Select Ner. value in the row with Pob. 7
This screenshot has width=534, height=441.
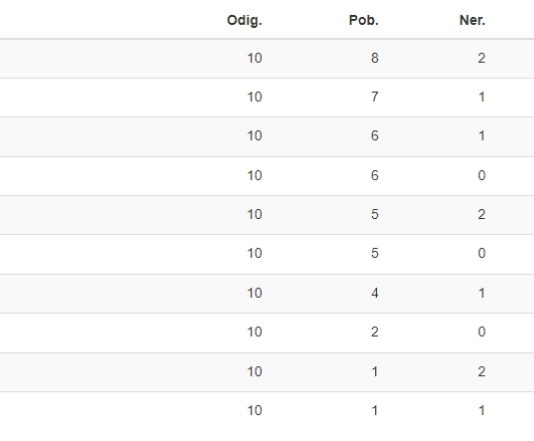coord(482,97)
